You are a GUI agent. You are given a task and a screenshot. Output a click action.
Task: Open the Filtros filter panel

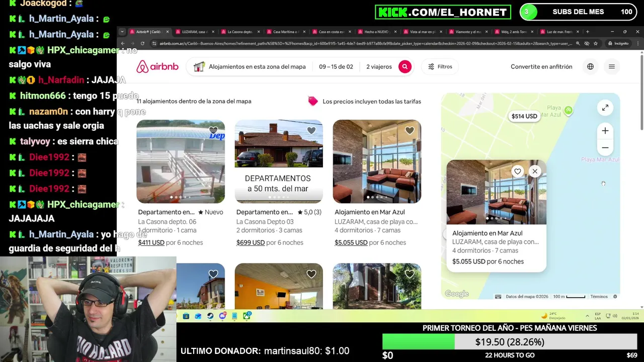[x=440, y=66]
